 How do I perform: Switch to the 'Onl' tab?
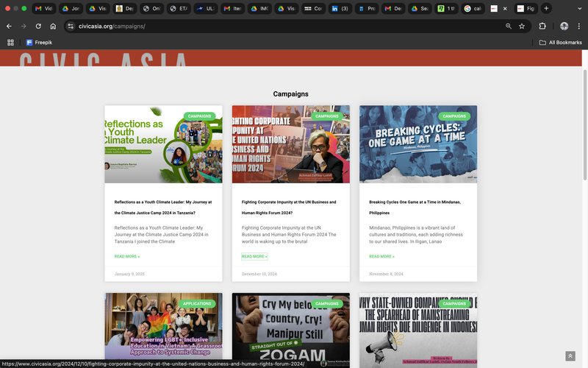coord(151,8)
